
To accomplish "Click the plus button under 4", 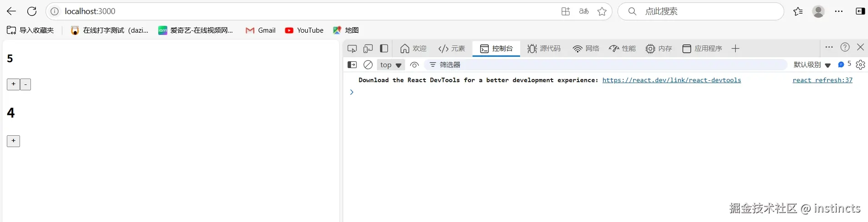I will pos(14,141).
